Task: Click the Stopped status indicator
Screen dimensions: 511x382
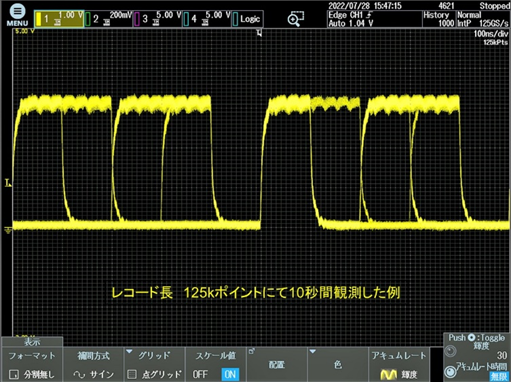Action: (494, 6)
